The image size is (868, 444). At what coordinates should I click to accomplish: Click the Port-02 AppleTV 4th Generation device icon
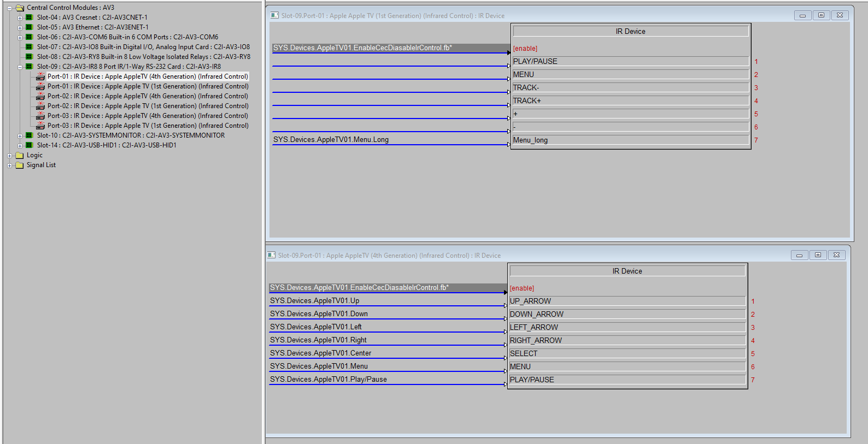(x=40, y=96)
